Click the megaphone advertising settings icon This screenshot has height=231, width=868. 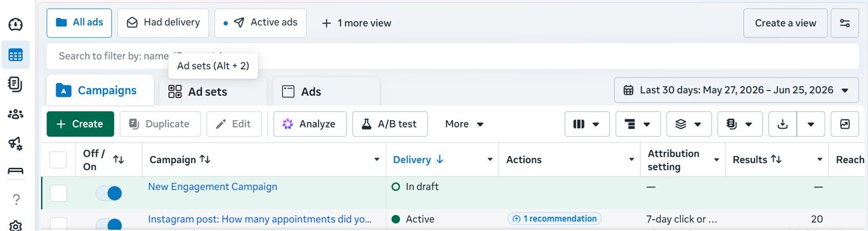tap(15, 144)
